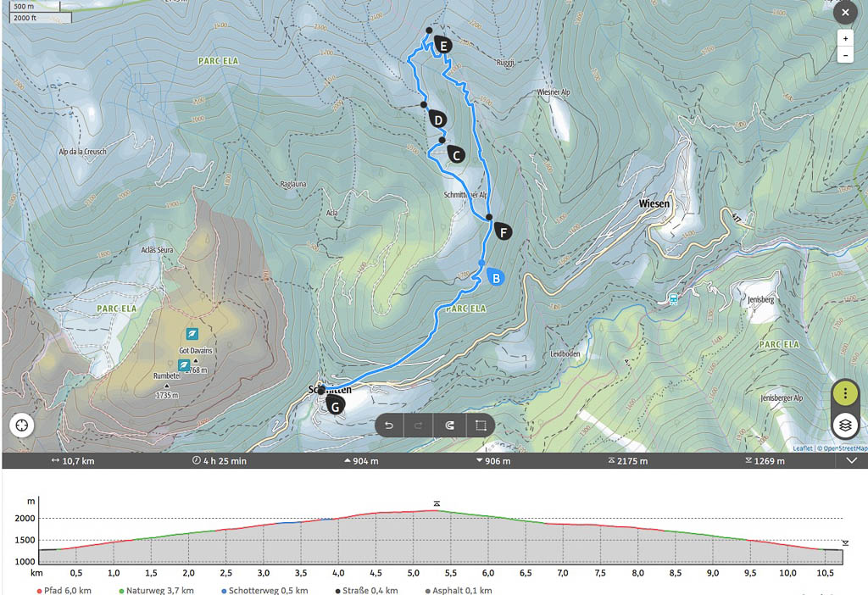The height and width of the screenshot is (595, 868).
Task: Zoom out with the minus button
Action: click(844, 55)
